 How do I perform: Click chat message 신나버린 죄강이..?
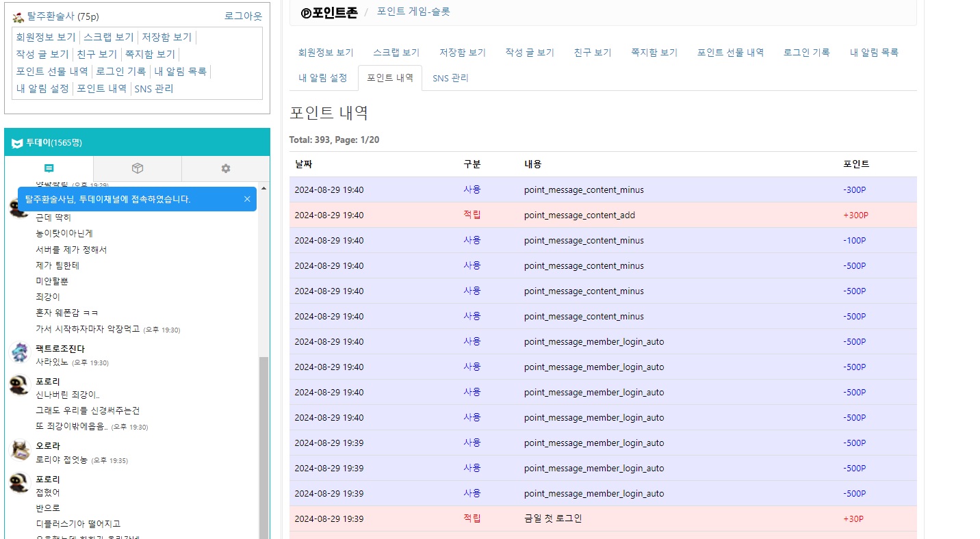[68, 395]
